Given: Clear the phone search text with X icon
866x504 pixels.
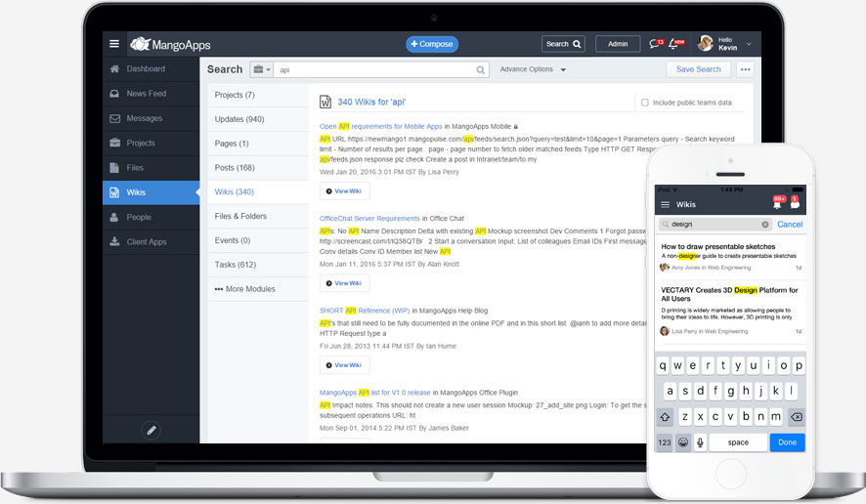Looking at the screenshot, I should tap(765, 225).
